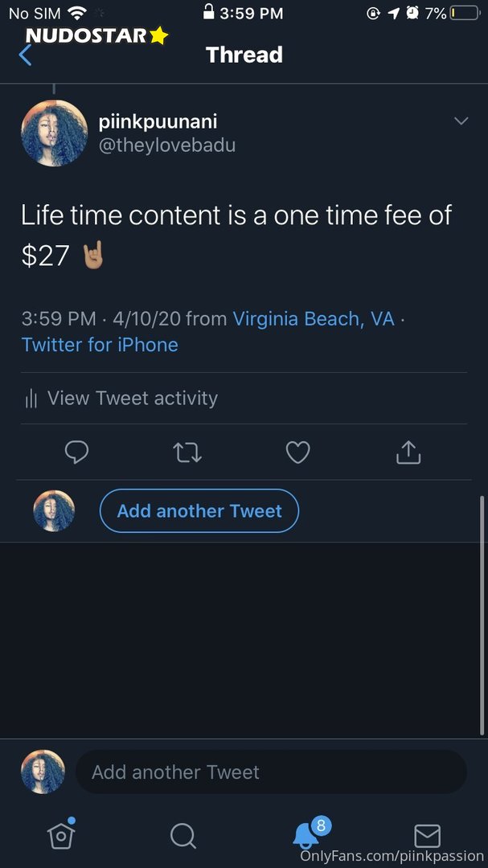488x868 pixels.
Task: Tap the small avatar beside Add another Tweet button
Action: point(54,511)
